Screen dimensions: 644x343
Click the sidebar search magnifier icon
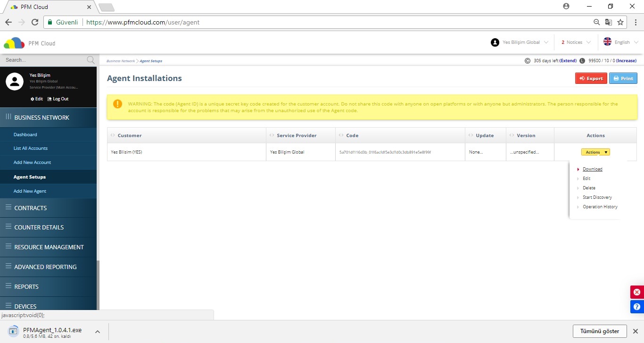click(91, 60)
